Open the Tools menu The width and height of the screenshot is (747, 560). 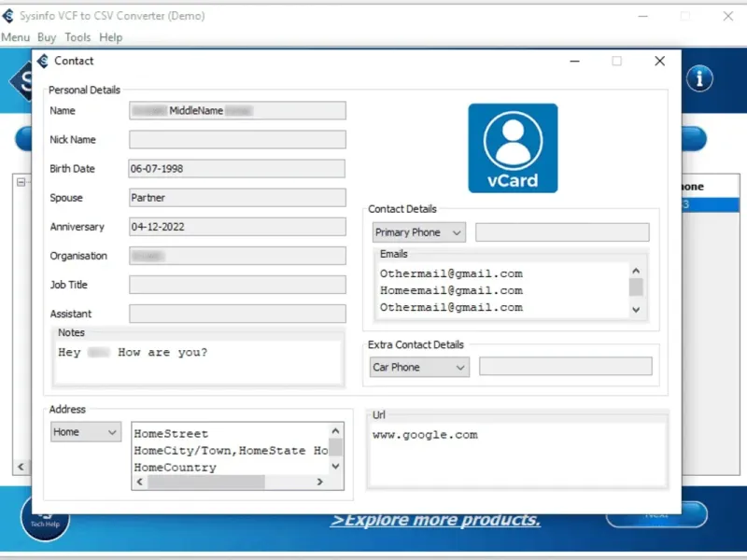click(x=78, y=37)
